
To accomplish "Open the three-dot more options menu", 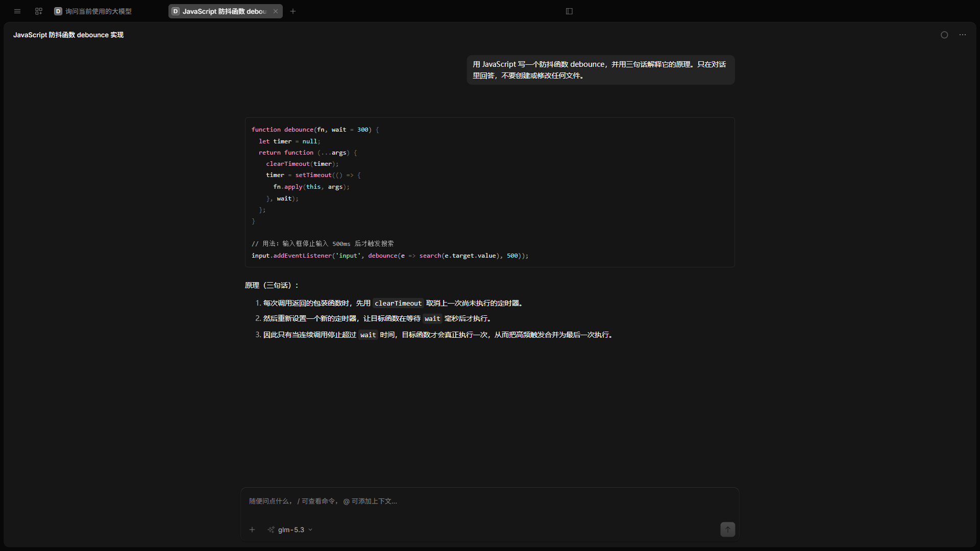I will pyautogui.click(x=963, y=35).
